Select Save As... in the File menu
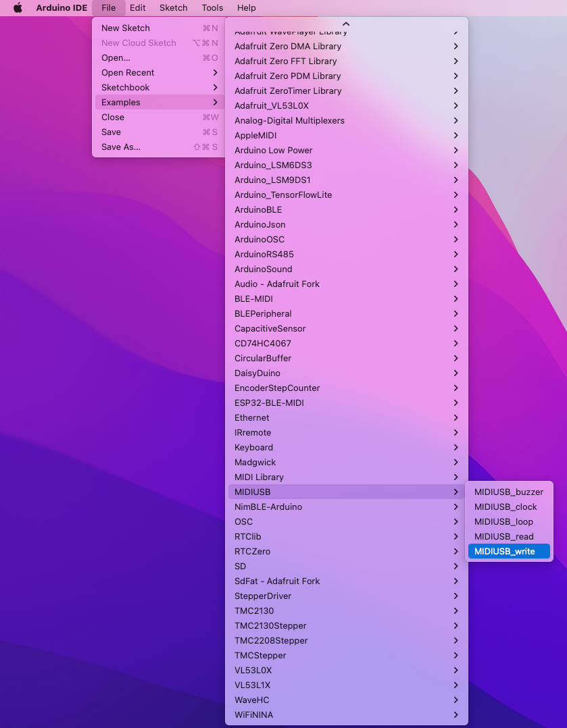The width and height of the screenshot is (567, 728). [159, 147]
